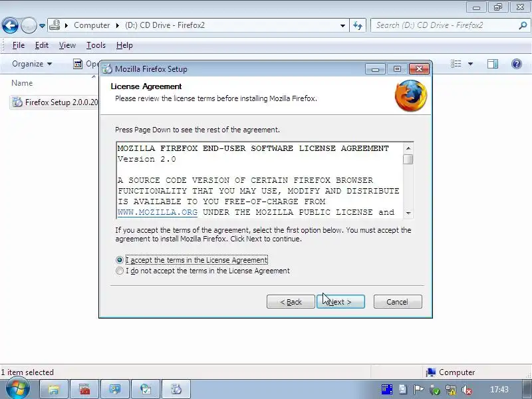Open the view options dropdown arrow
The image size is (532, 399).
point(470,64)
